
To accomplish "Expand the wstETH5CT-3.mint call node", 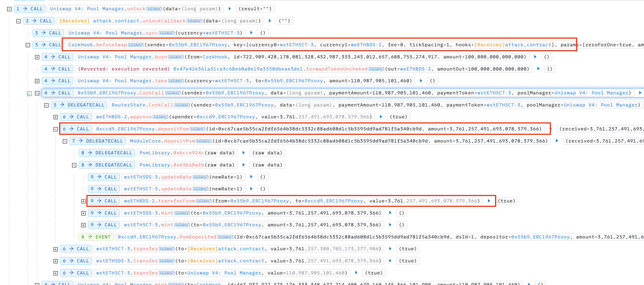I will coord(83,225).
